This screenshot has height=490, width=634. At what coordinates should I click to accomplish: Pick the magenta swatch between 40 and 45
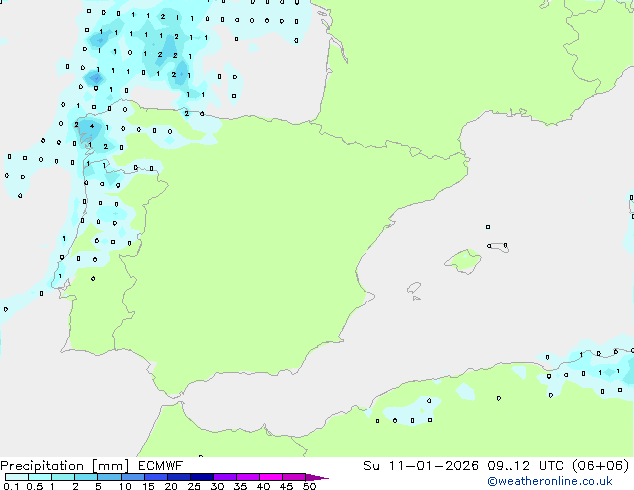pyautogui.click(x=271, y=477)
